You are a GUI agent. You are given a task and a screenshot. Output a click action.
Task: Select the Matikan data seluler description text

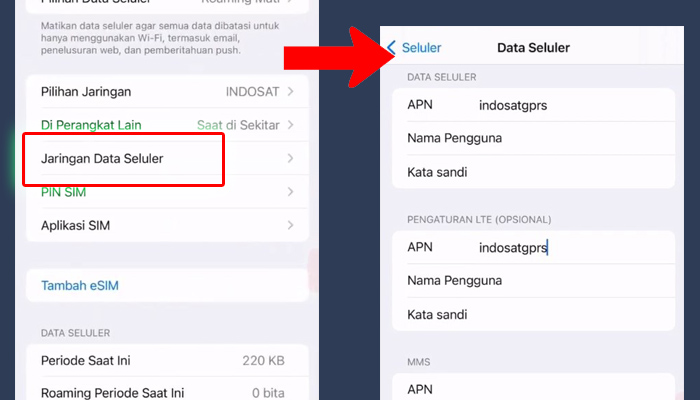tap(160, 38)
